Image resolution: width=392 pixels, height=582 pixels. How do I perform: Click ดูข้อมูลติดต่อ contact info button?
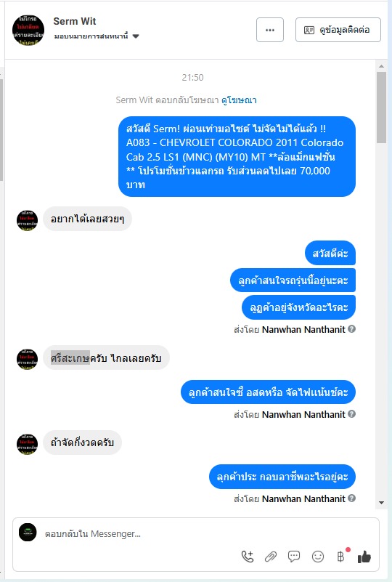pos(338,30)
